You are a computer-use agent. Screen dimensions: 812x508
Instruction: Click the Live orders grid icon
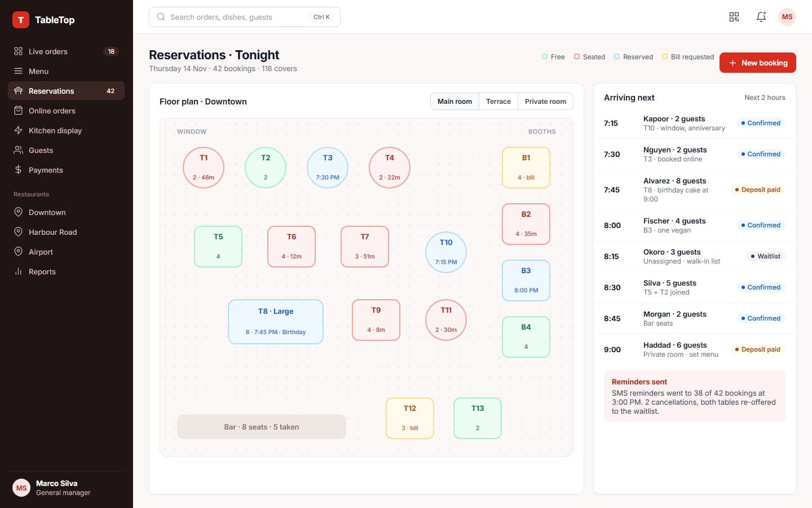(18, 51)
